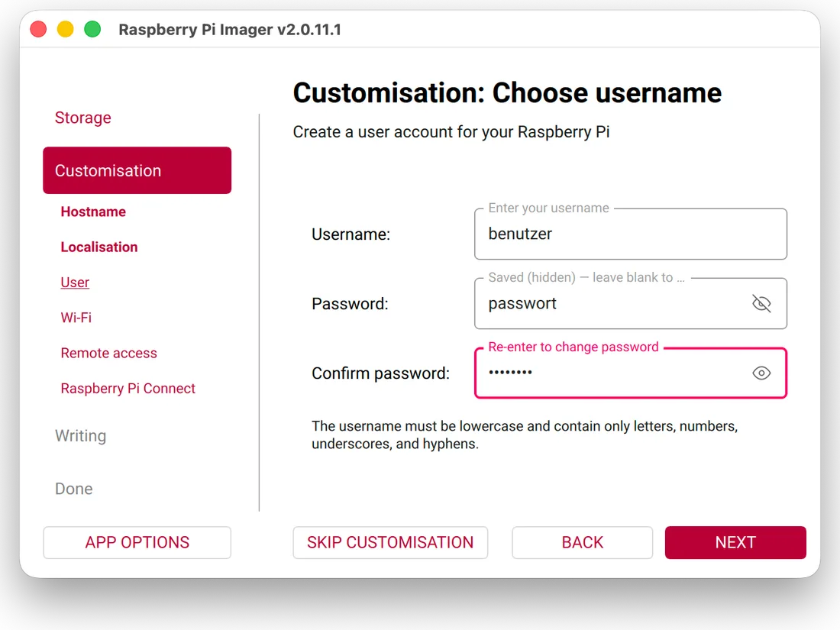This screenshot has width=840, height=630.
Task: Click the Username input field
Action: [631, 234]
